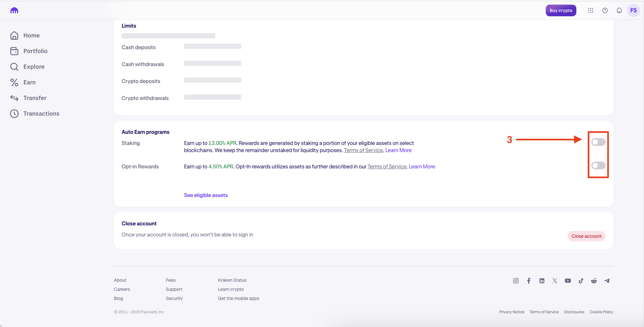Click the Kraken logo
The height and width of the screenshot is (327, 644).
click(x=14, y=10)
